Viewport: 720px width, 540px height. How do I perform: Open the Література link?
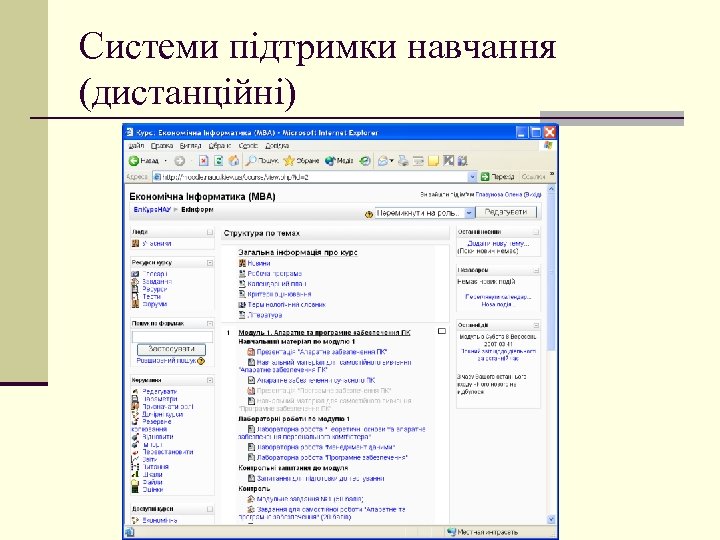265,315
